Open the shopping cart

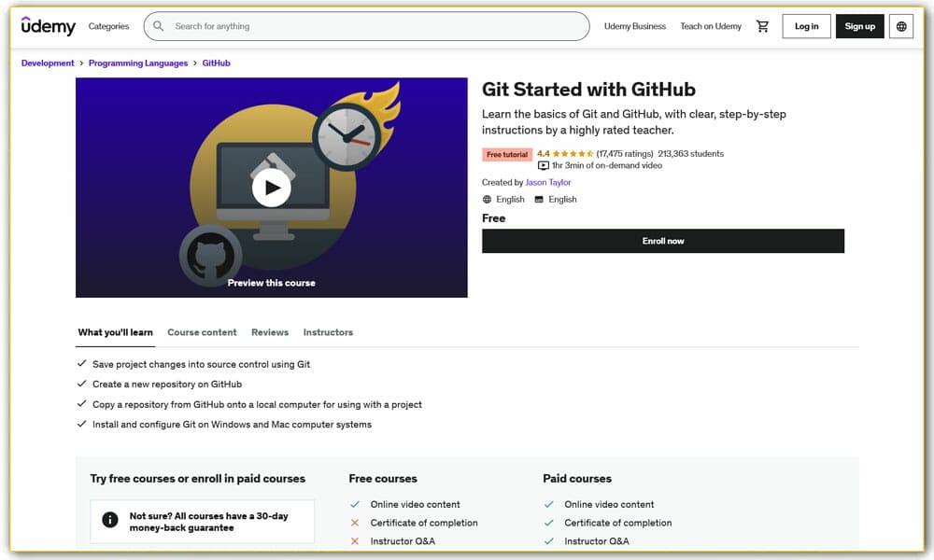[763, 26]
